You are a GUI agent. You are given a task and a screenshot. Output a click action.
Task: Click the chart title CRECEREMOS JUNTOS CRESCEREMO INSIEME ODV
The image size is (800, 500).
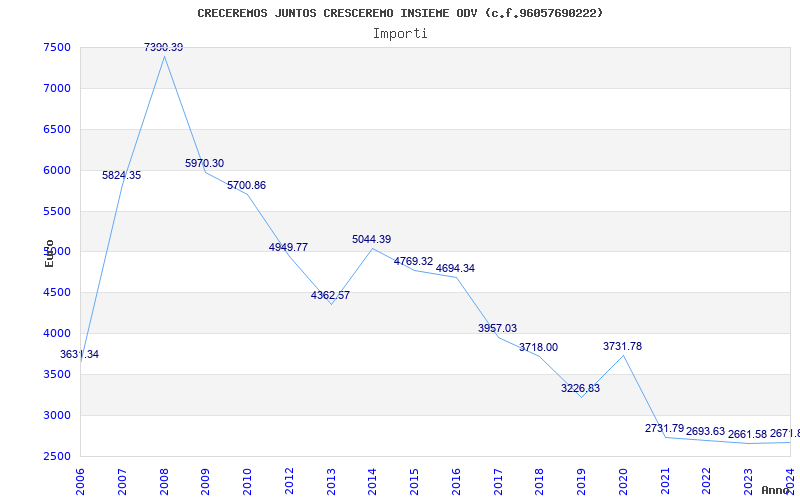click(400, 13)
